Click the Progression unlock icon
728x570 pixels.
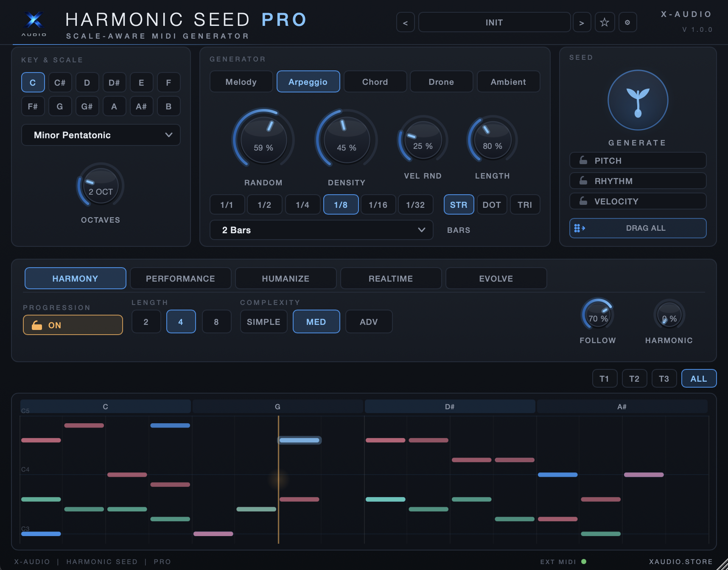(37, 325)
